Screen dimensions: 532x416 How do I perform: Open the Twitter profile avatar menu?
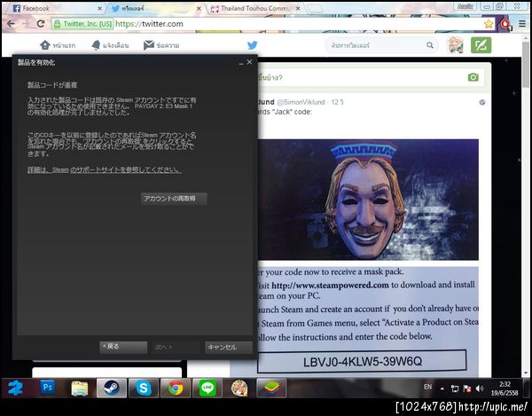click(x=455, y=45)
